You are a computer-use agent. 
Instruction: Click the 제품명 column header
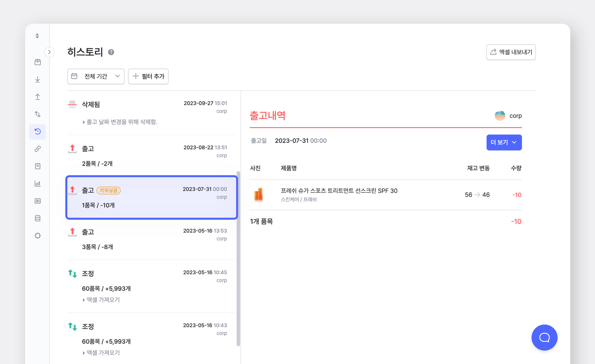pyautogui.click(x=289, y=168)
